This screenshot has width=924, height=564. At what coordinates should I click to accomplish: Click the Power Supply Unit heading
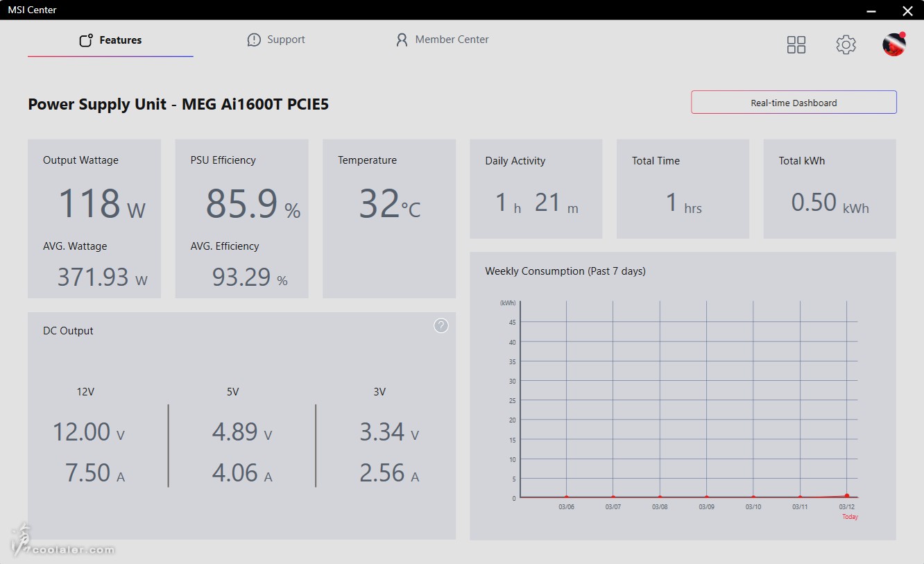click(x=178, y=104)
